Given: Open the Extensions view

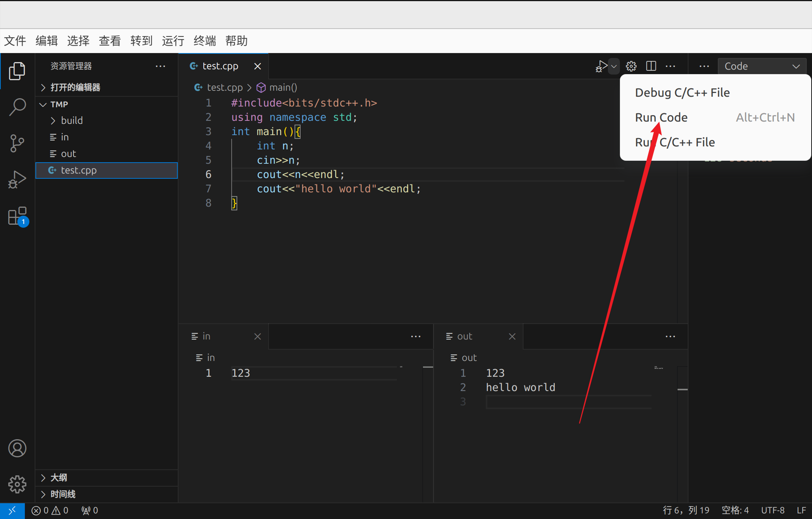Looking at the screenshot, I should coord(17,216).
